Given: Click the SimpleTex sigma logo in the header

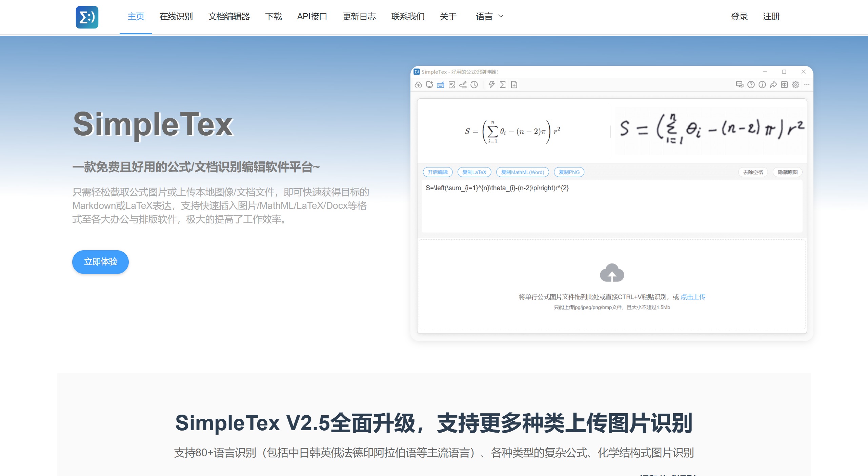Looking at the screenshot, I should (x=87, y=17).
